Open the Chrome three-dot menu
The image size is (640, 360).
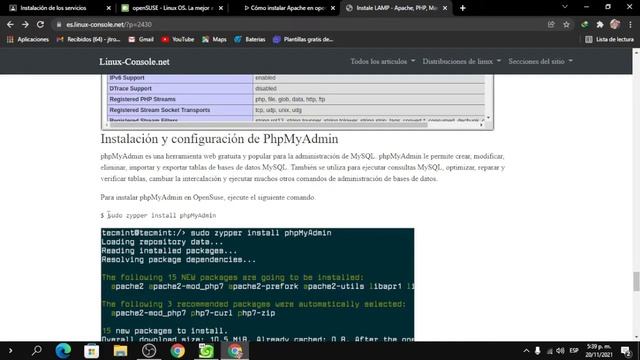pyautogui.click(x=630, y=24)
